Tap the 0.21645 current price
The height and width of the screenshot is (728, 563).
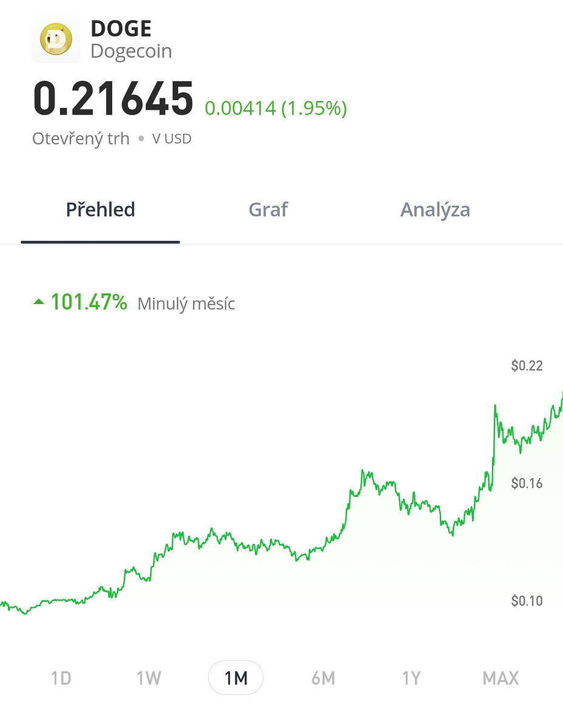(113, 98)
